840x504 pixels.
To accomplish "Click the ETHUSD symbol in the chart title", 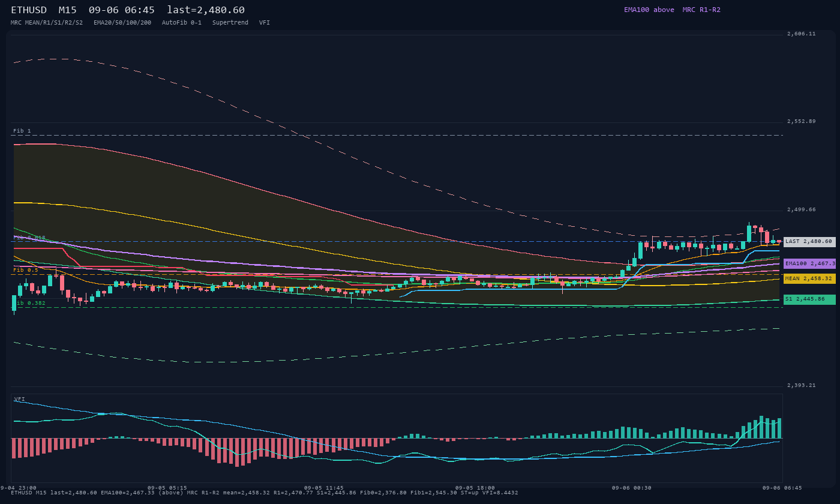I will 29,10.
